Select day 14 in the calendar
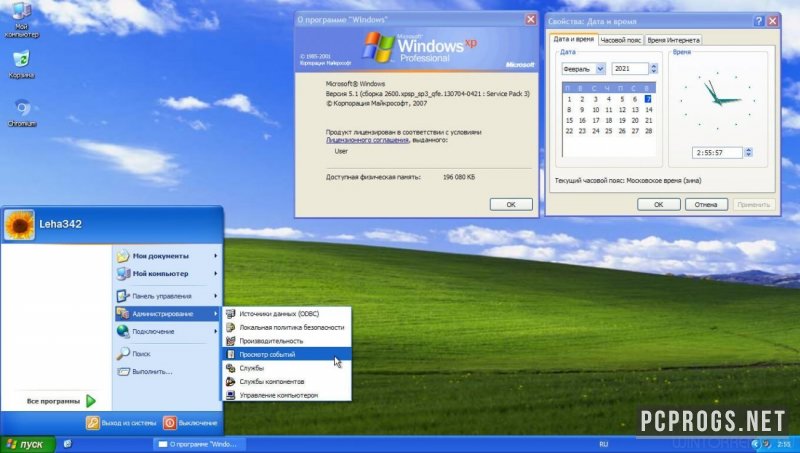The width and height of the screenshot is (800, 453). (x=648, y=110)
